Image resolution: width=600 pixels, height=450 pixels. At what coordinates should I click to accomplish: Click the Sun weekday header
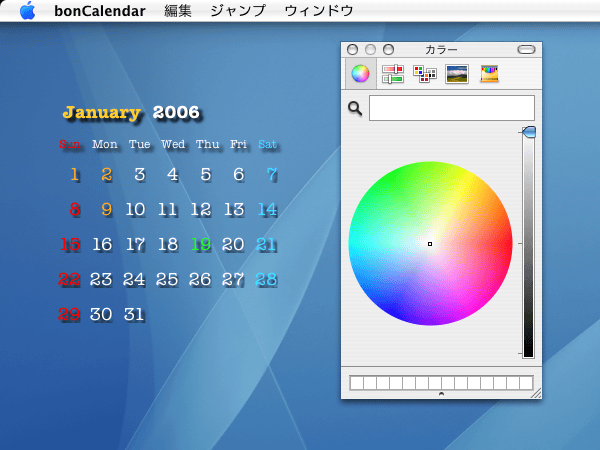click(x=70, y=145)
